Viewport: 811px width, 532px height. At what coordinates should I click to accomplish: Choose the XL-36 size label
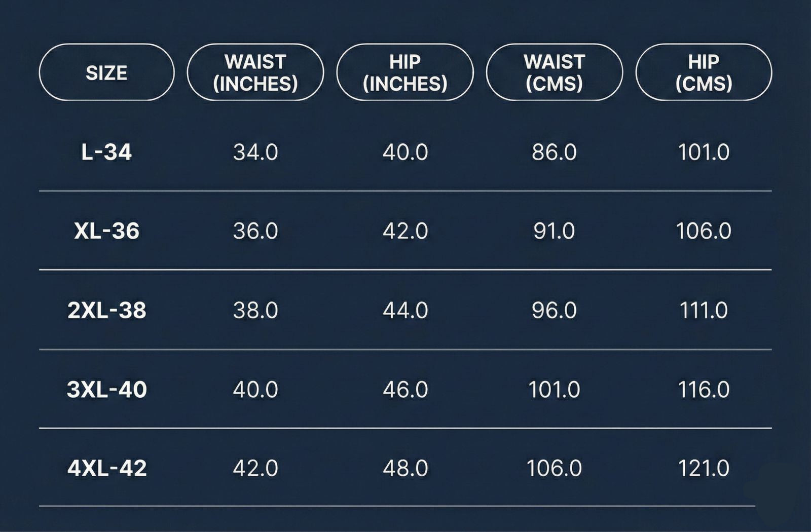(x=106, y=231)
